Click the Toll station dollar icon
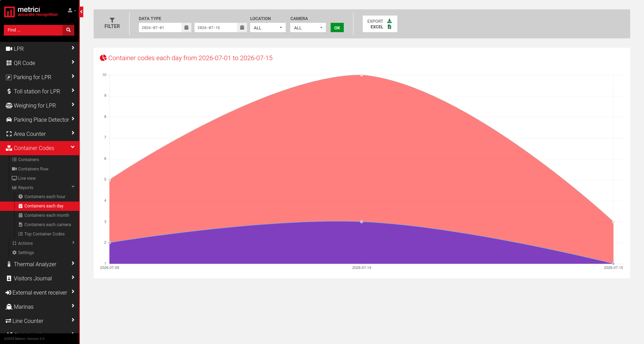644x344 pixels. [9, 91]
